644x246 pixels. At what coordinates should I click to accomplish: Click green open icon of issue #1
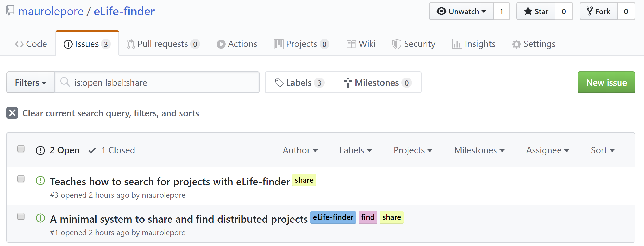click(x=40, y=218)
